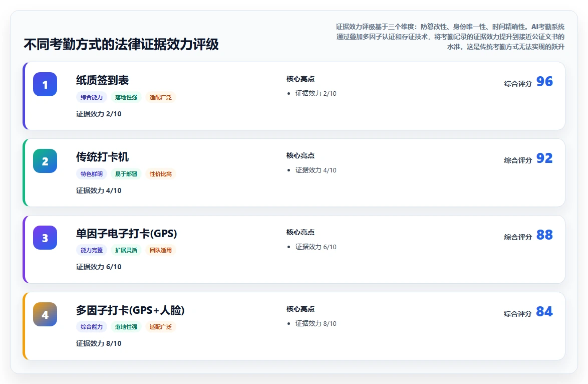Click the 团队适用 tag
588x384 pixels.
coord(160,250)
